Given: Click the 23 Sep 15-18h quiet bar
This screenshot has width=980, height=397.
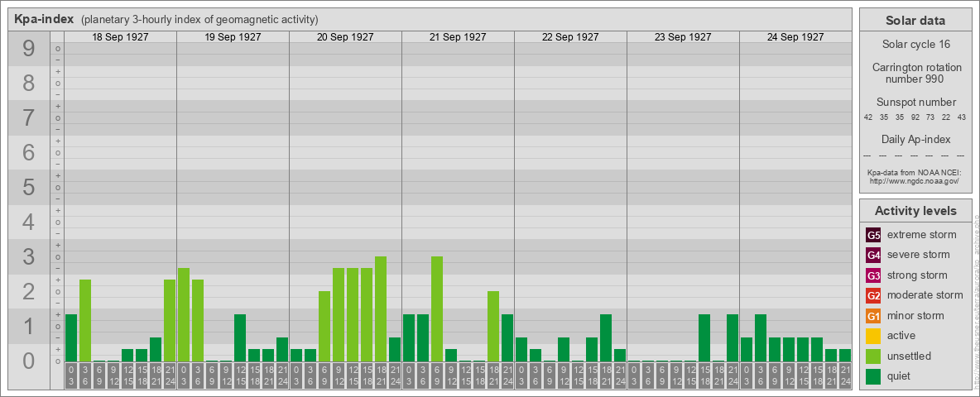Looking at the screenshot, I should [704, 337].
